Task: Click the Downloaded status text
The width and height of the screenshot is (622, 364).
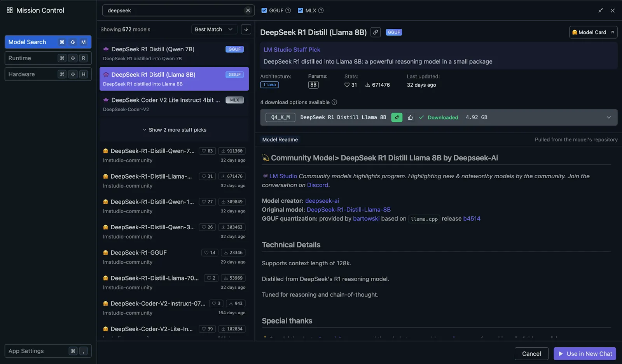Action: [443, 117]
